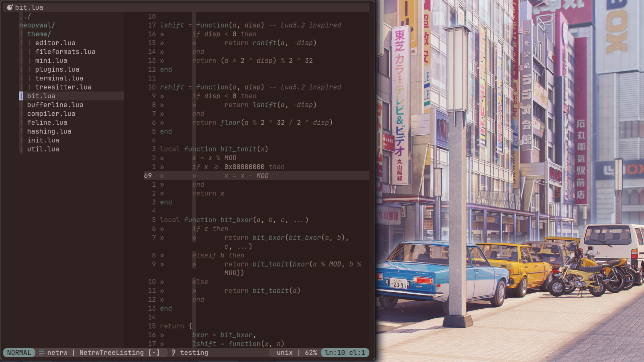Open bufferline.lua file
Screen dimensions: 644x362
[x=55, y=105]
